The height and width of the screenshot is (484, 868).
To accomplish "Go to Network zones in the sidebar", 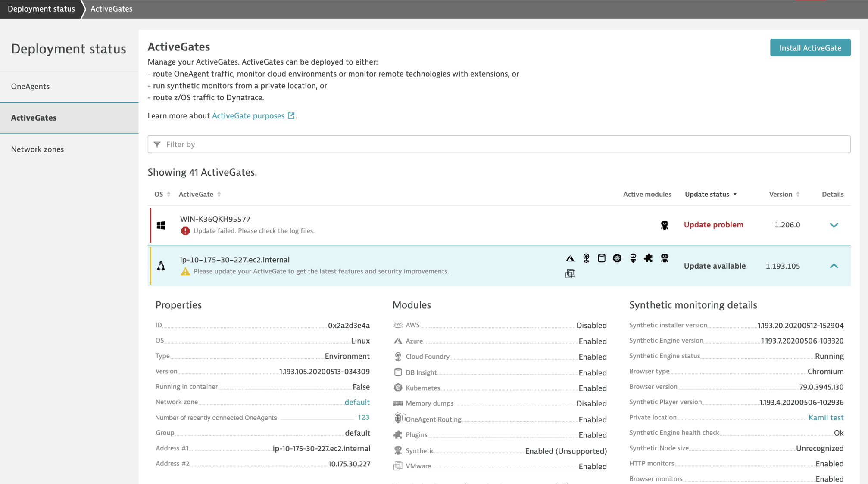I will [x=37, y=149].
